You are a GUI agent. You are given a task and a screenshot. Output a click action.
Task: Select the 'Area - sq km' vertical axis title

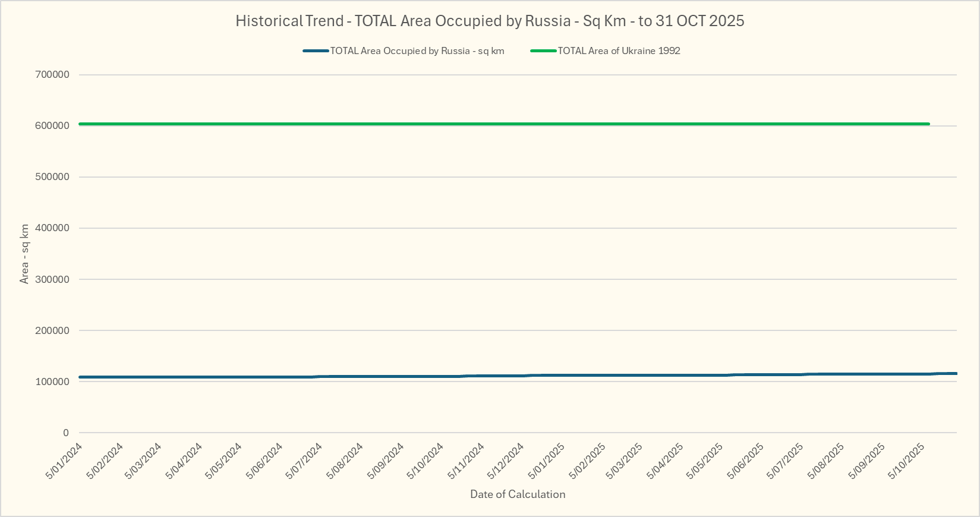[24, 254]
